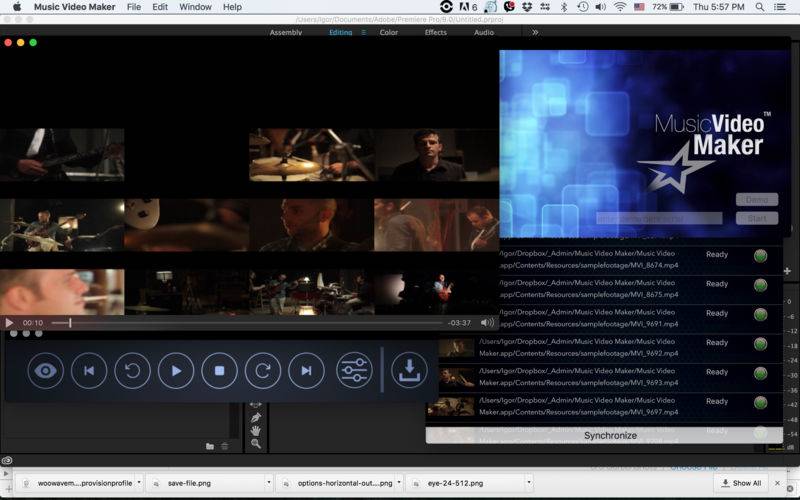Click Show All downloads button
The height and width of the screenshot is (500, 800).
742,483
